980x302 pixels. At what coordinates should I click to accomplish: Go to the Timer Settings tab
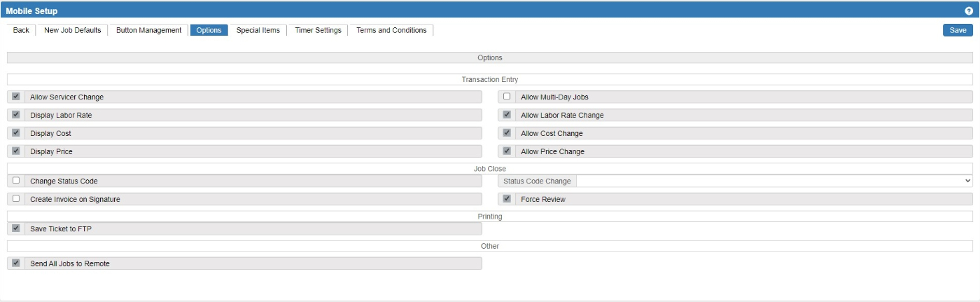coord(318,30)
